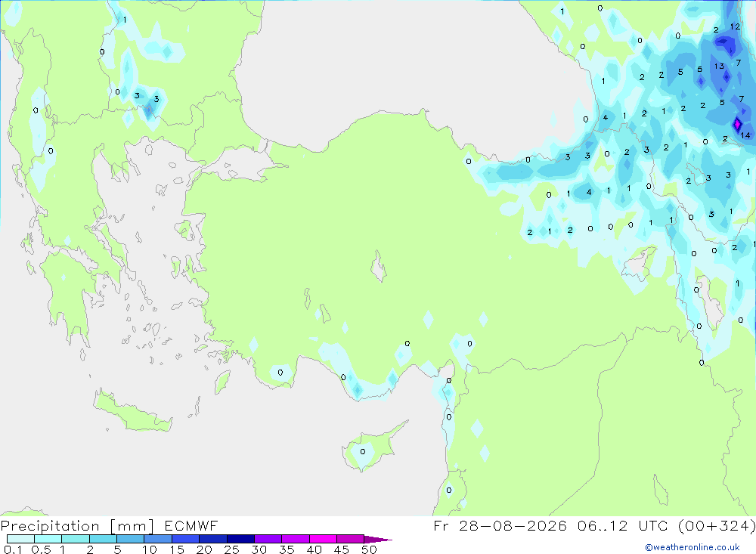Click the '0' value on Cyprus island
The height and width of the screenshot is (554, 756).
pos(363,452)
